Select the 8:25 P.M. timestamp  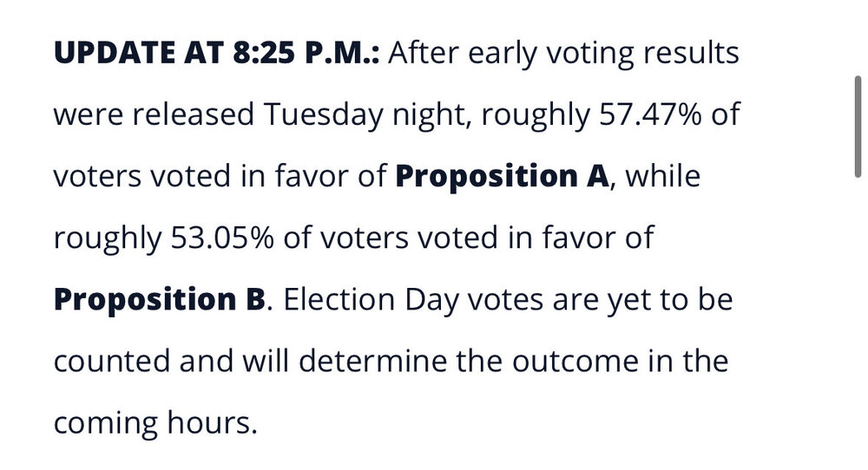(x=291, y=54)
